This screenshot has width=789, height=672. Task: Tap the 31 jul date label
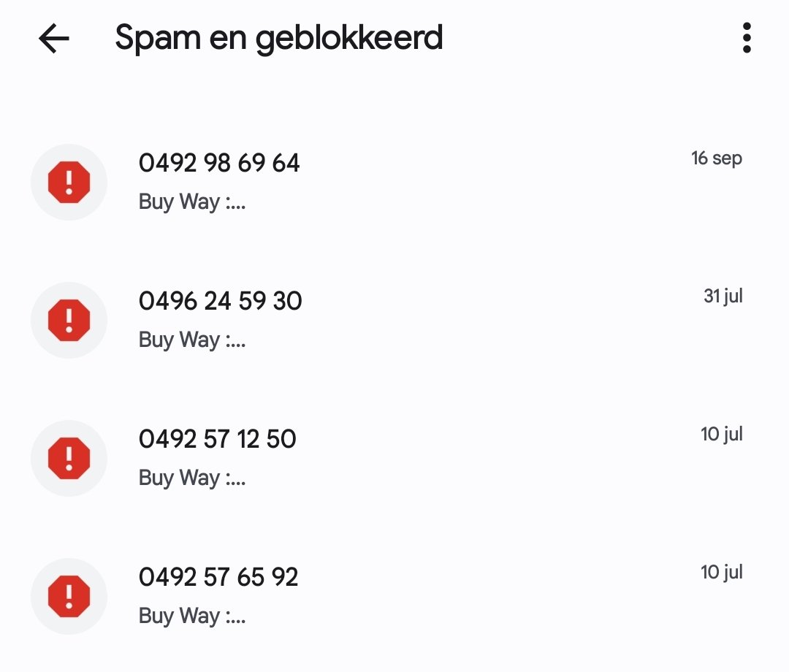pyautogui.click(x=723, y=297)
